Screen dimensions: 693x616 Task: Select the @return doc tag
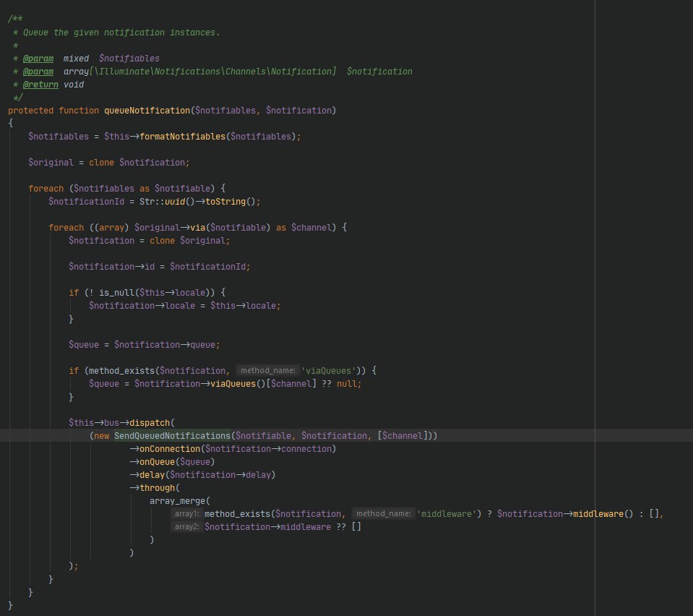click(x=40, y=85)
